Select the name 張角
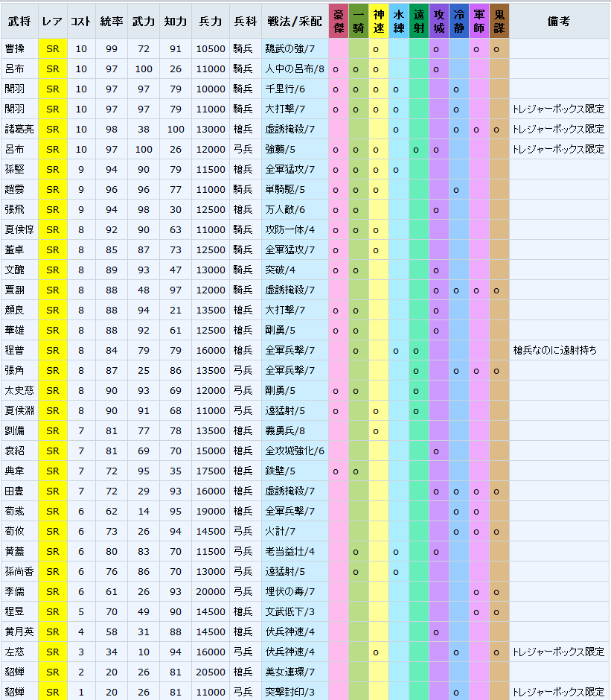This screenshot has width=611, height=700. click(x=15, y=370)
